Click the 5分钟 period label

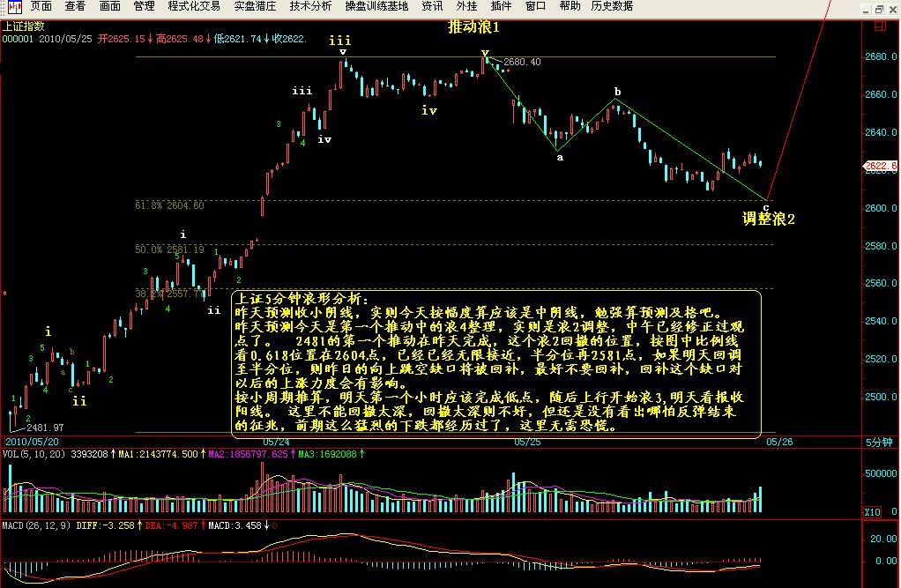(879, 442)
